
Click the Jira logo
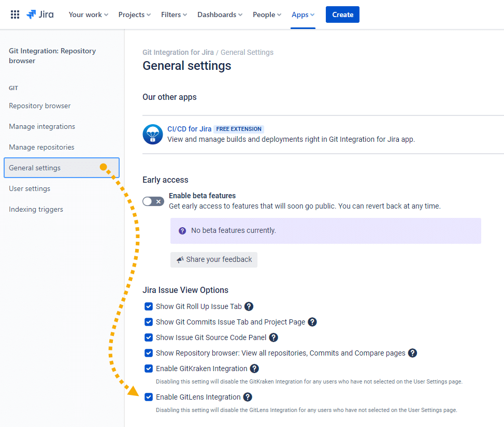point(40,14)
